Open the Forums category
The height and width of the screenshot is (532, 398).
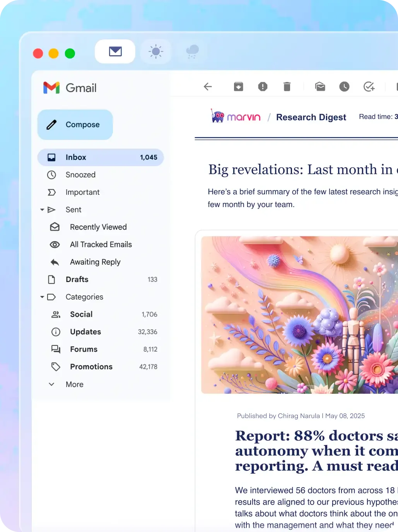tap(84, 349)
